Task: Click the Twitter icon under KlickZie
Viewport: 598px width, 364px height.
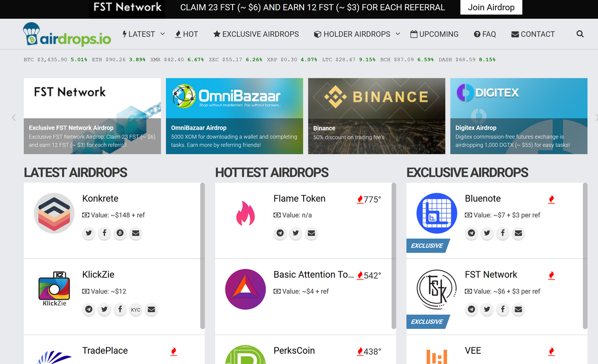Action: 104,309
